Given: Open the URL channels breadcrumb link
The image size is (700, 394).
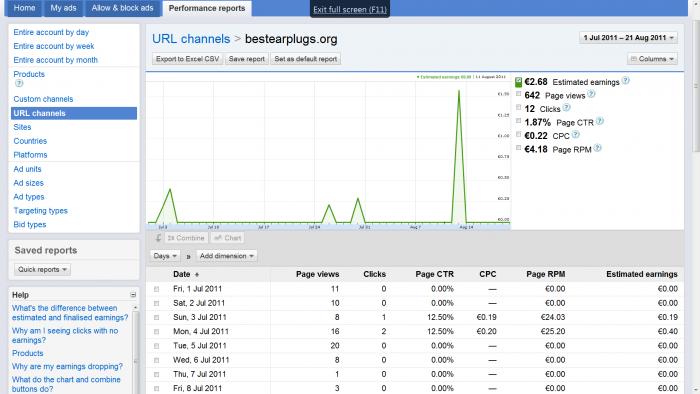Looking at the screenshot, I should pyautogui.click(x=191, y=39).
